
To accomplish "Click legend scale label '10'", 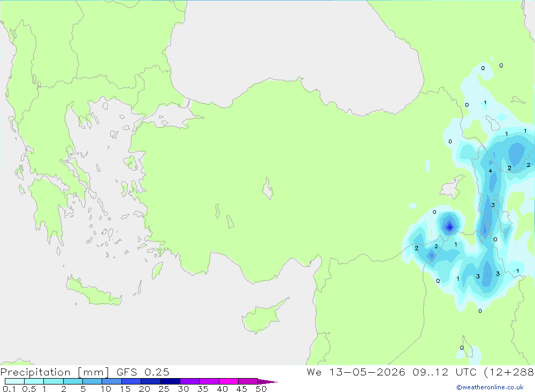I will point(106,389).
